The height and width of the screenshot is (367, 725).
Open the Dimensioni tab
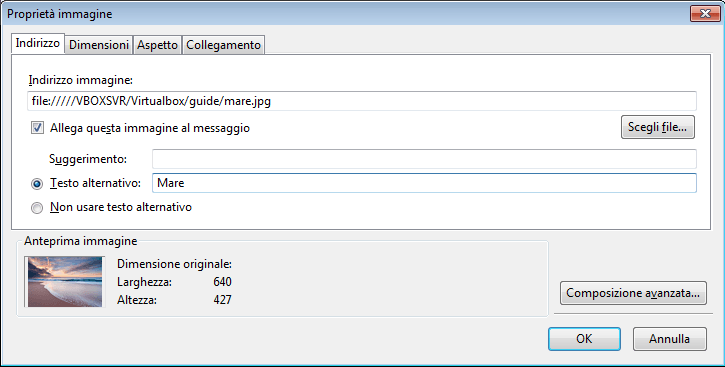(x=99, y=45)
